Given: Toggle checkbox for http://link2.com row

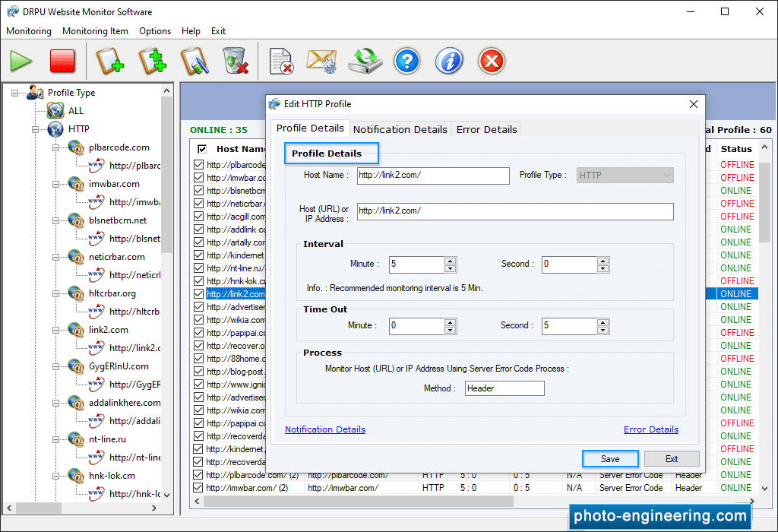Looking at the screenshot, I should point(199,294).
